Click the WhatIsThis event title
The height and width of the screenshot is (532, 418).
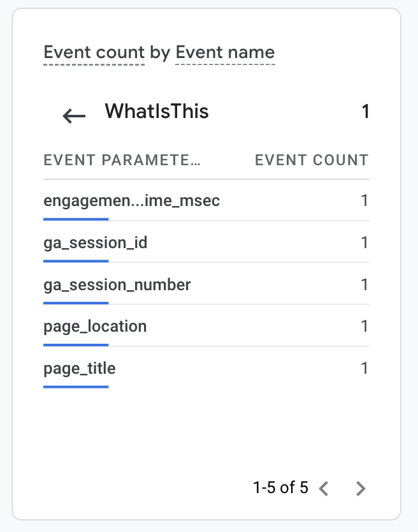[157, 112]
